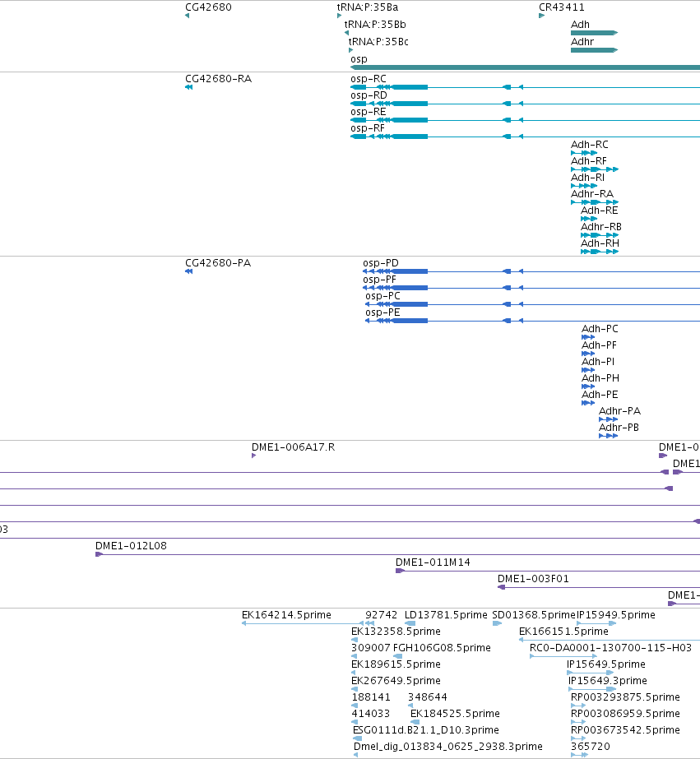
Task: Select the long osp gene bar
Action: 526,67
